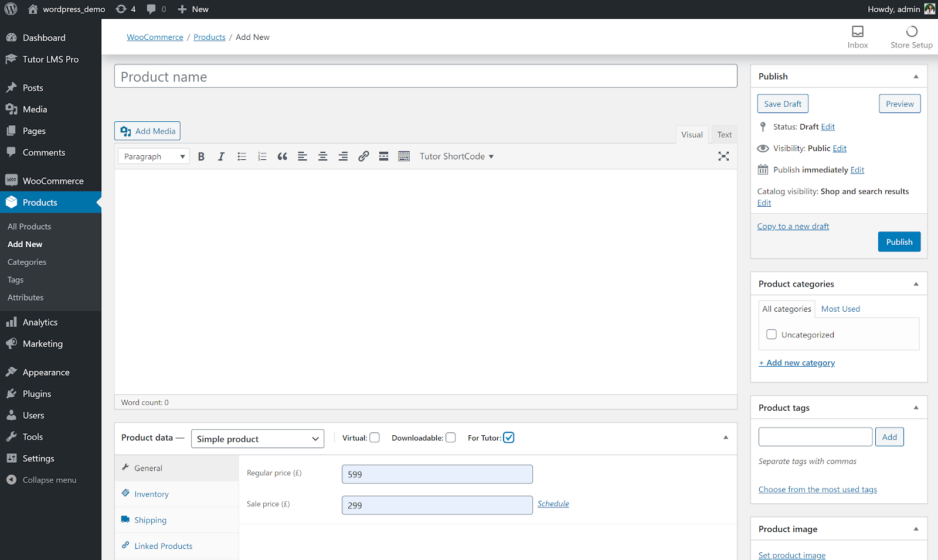
Task: Select the General product data tab
Action: tap(177, 468)
